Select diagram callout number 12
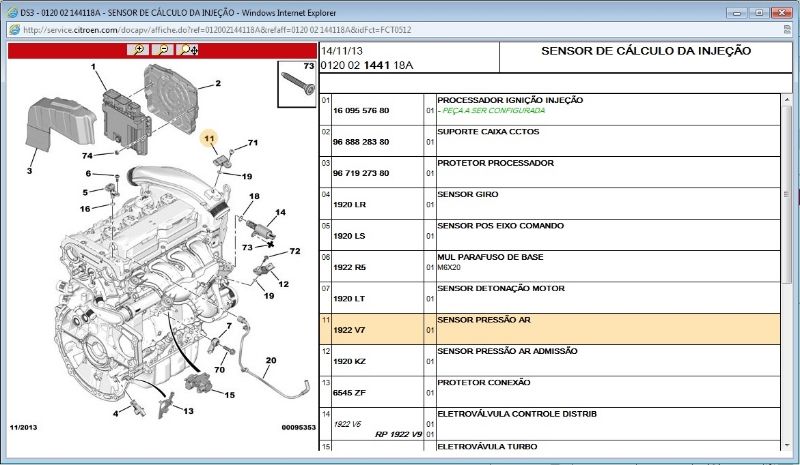The width and height of the screenshot is (800, 465). click(x=284, y=284)
